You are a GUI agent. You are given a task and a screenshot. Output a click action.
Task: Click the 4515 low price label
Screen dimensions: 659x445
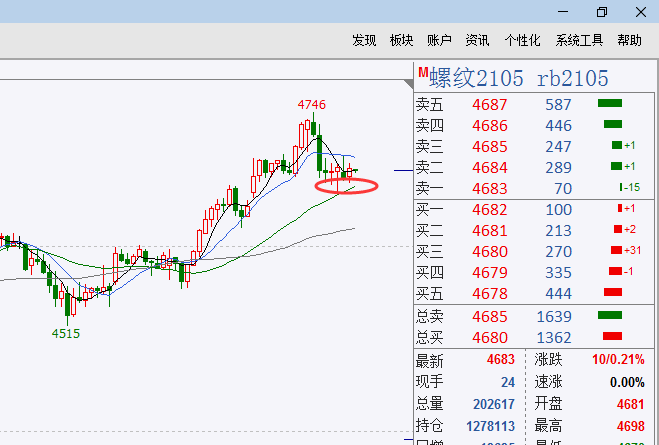click(66, 333)
